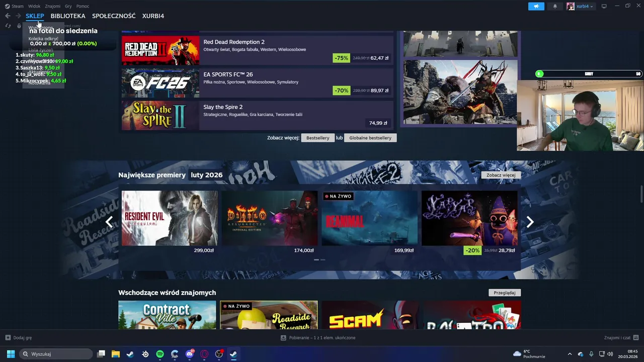This screenshot has height=362, width=644.
Task: Click the Bestsellery button
Action: 318,138
